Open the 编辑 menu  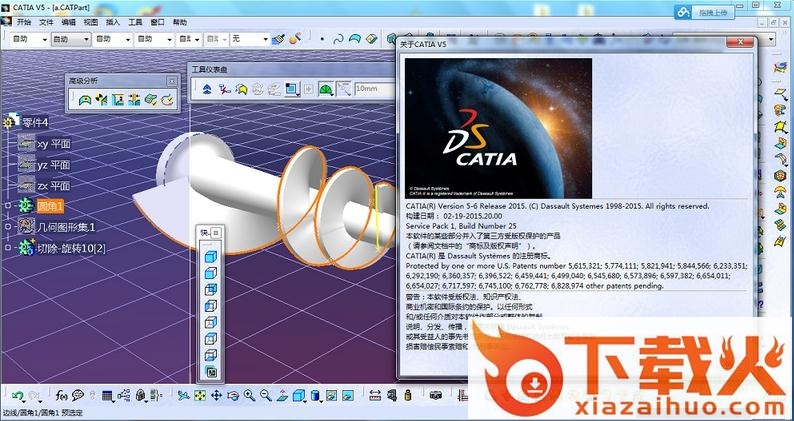click(x=68, y=22)
